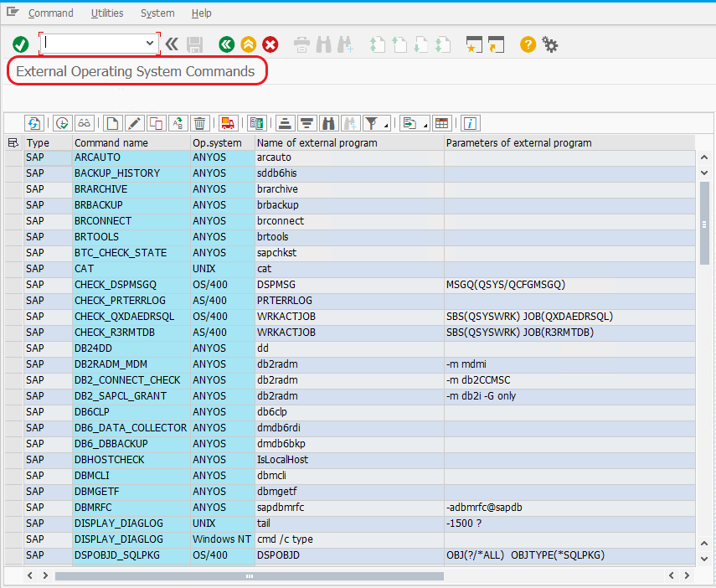Click the Last Page icon
716x588 pixels.
[x=442, y=44]
